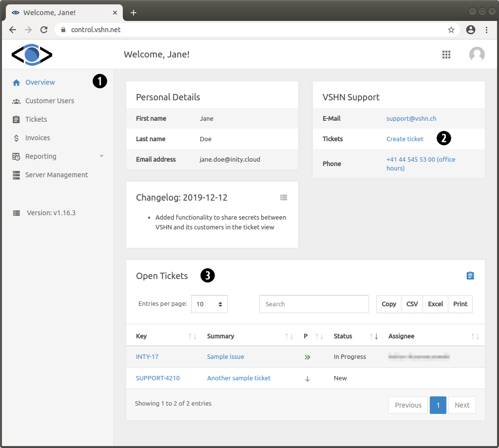Export tickets with the Excel button
Viewport: 499px width, 448px height.
coord(435,304)
